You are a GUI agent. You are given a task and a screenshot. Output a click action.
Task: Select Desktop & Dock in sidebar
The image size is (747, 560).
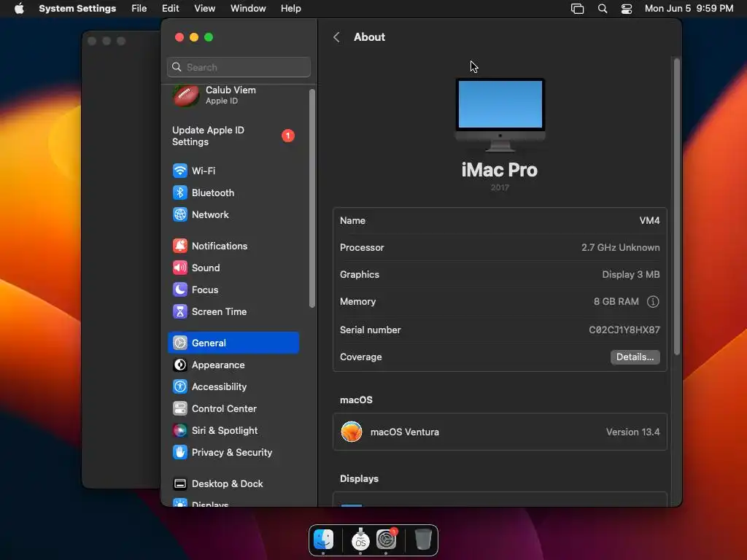click(233, 484)
